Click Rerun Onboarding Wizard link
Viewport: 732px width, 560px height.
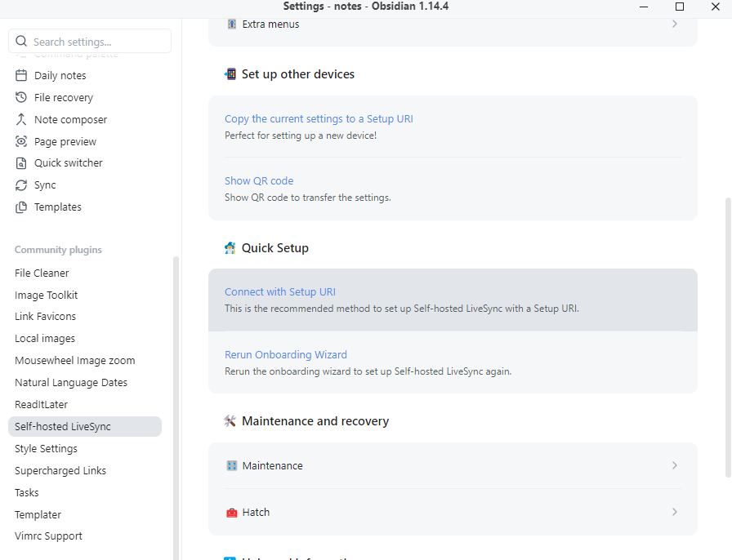coord(286,354)
